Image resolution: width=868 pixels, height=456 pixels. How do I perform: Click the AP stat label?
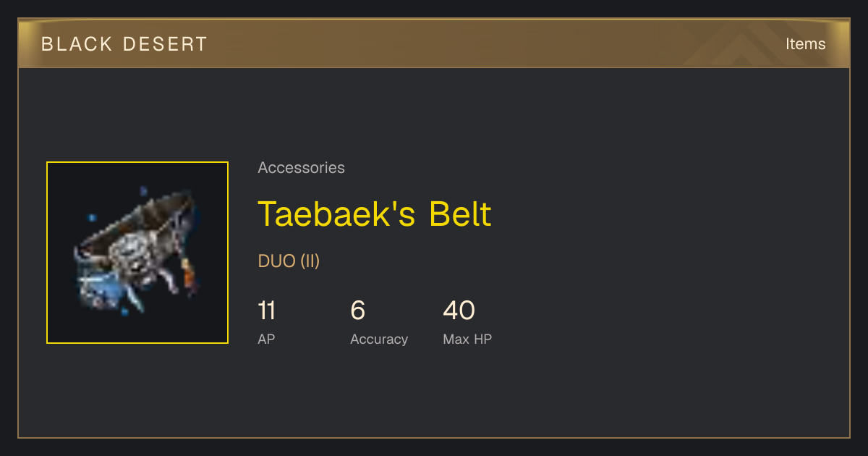[266, 339]
